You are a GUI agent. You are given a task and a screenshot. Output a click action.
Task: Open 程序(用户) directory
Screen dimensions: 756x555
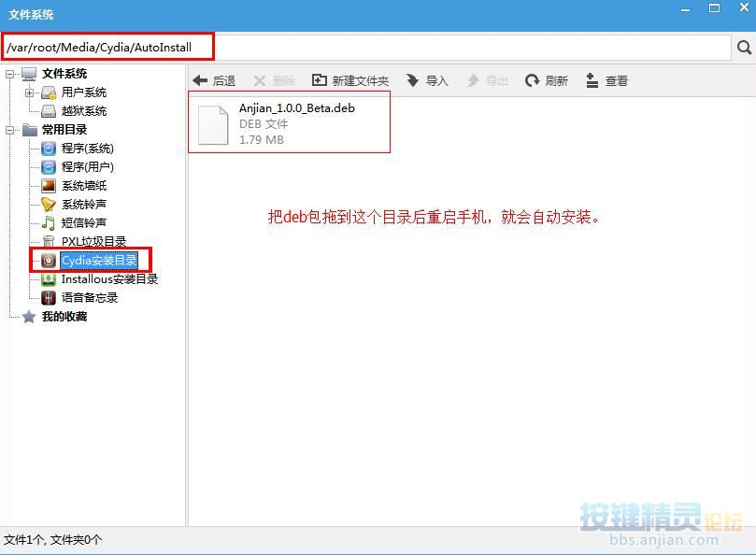87,167
